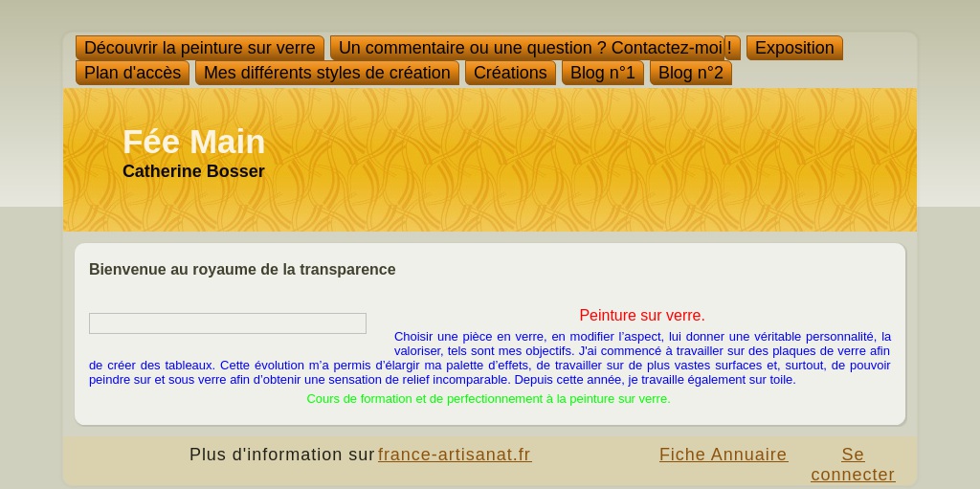Open the 'Fiche Annuaire' link
Screen dimensions: 980x489
pyautogui.click(x=724, y=455)
